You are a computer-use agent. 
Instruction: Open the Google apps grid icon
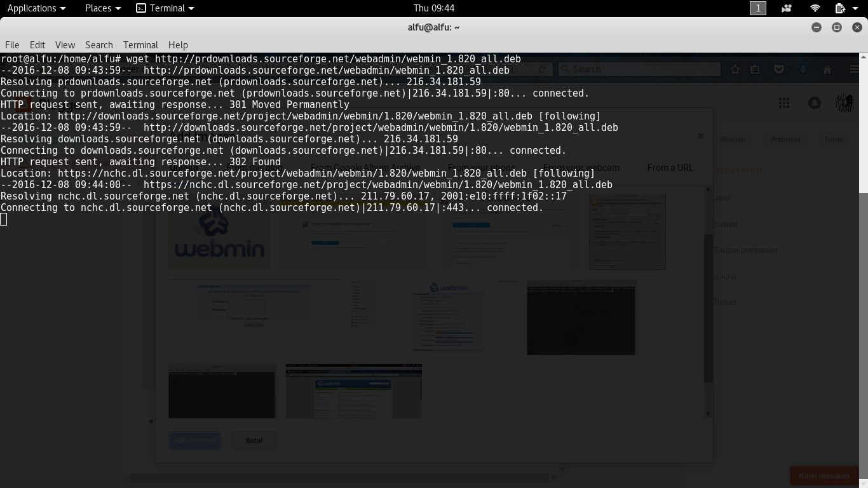[x=784, y=102]
